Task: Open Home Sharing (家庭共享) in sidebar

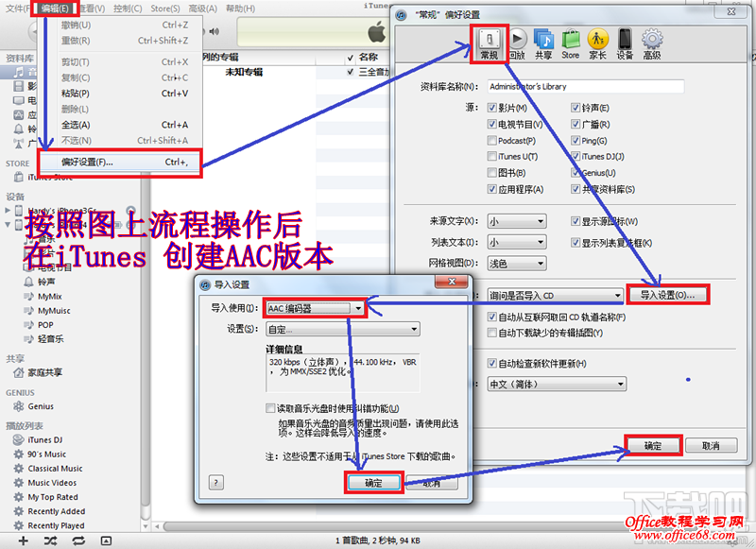Action: [44, 372]
